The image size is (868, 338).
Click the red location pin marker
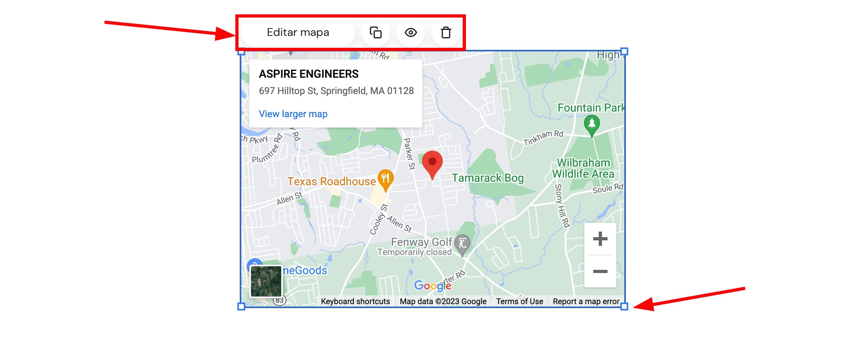432,165
